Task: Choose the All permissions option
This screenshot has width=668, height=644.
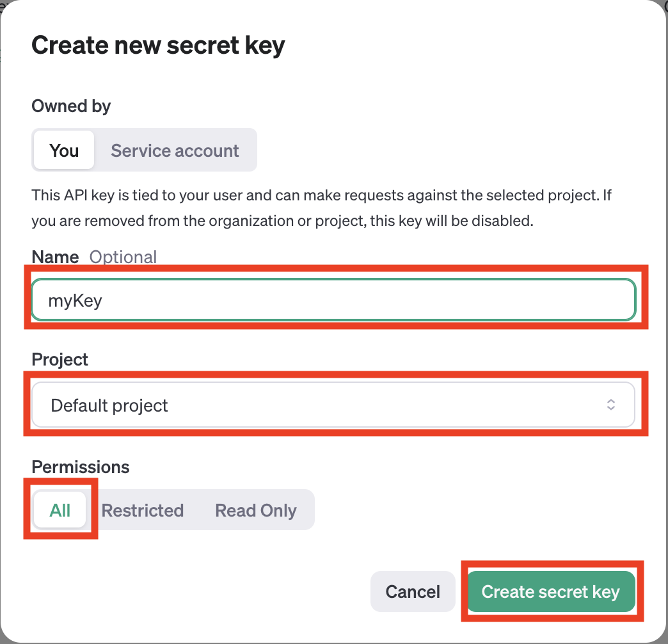Action: 60,510
